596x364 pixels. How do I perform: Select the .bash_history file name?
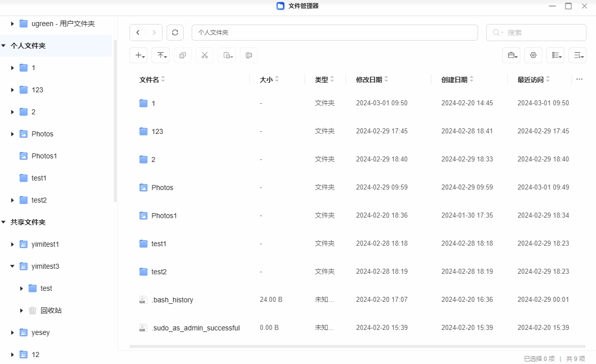(x=172, y=300)
